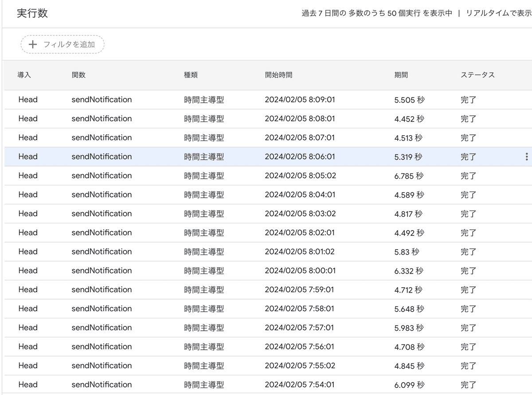532x395 pixels.
Task: Select execution started 2024/02/05 8:07:01
Action: click(x=268, y=138)
